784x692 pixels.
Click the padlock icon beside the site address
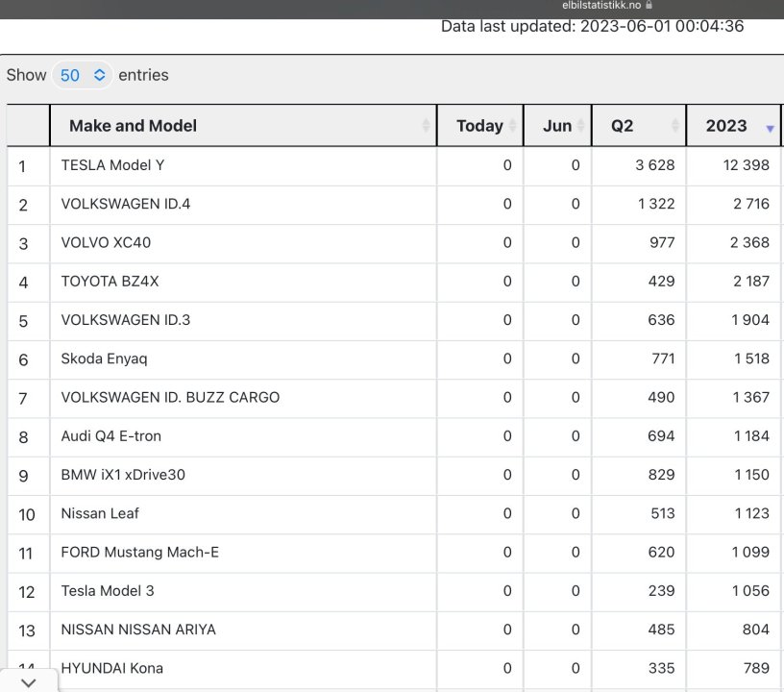649,5
